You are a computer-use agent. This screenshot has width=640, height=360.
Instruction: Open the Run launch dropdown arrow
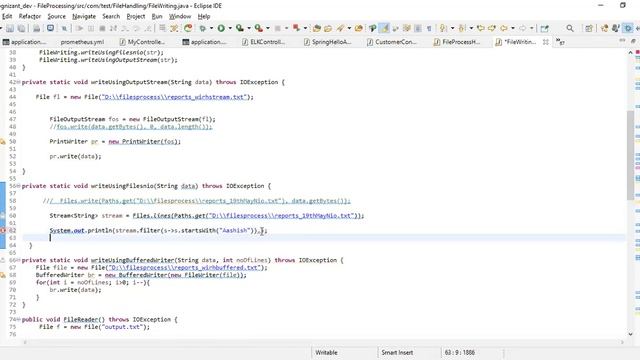[230, 28]
